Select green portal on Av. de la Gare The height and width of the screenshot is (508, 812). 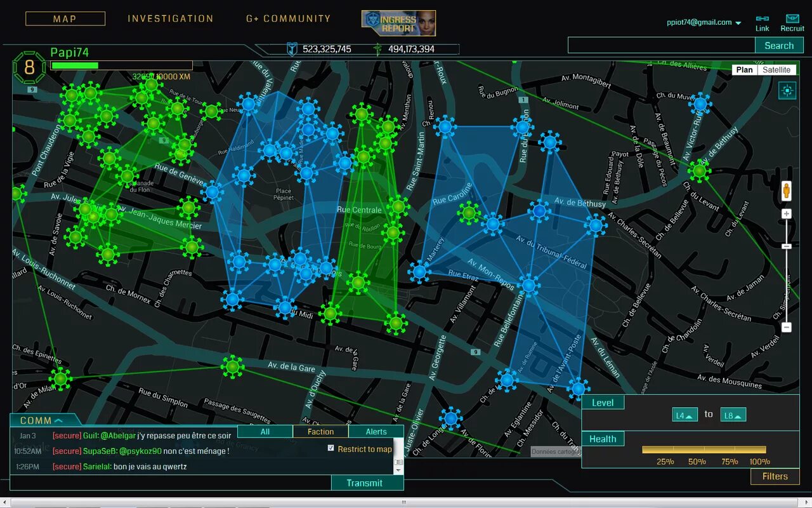232,366
